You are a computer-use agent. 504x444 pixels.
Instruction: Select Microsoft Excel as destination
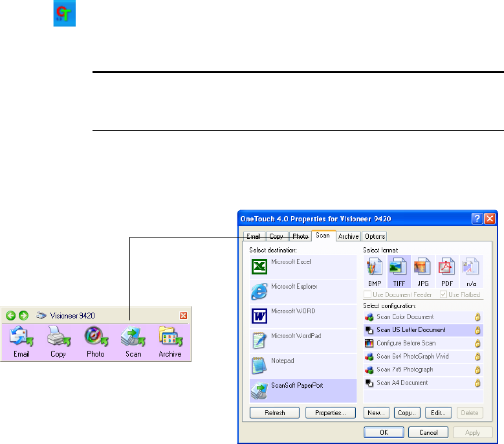(x=303, y=267)
